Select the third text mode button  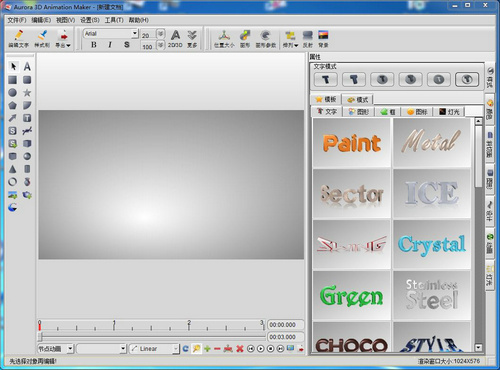click(x=382, y=79)
